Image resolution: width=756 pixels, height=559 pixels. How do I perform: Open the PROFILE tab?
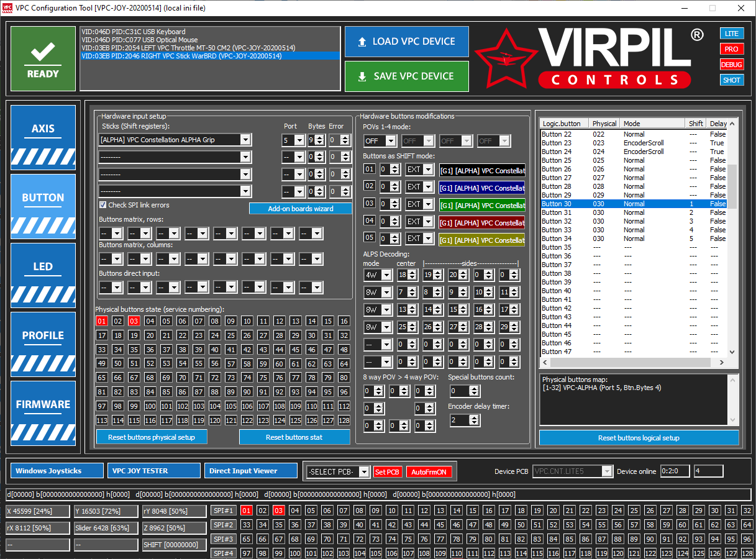pyautogui.click(x=43, y=343)
